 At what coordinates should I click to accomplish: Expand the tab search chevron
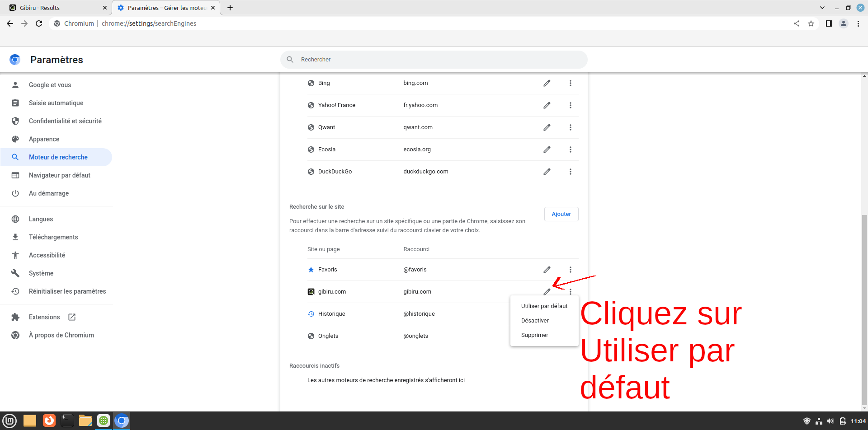822,8
